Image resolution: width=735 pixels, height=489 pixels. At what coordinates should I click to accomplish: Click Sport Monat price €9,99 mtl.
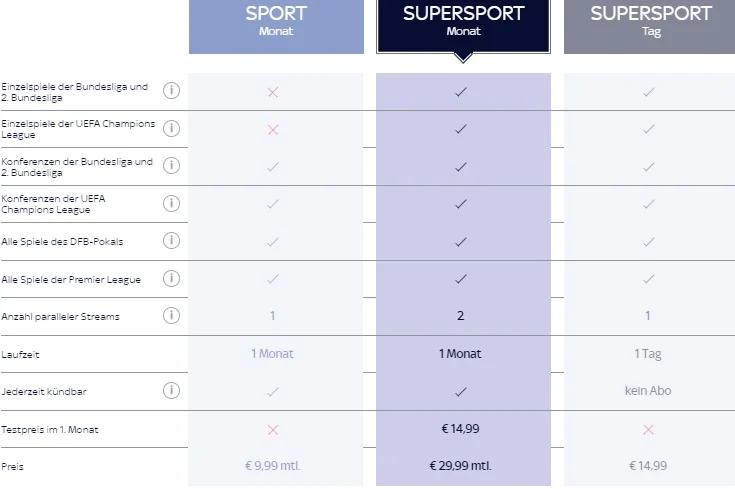coord(273,466)
